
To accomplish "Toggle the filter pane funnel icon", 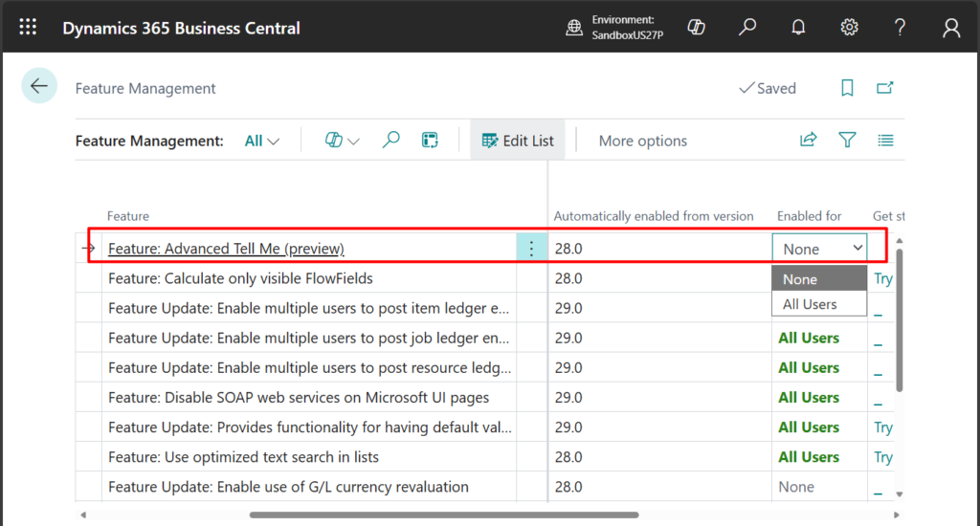I will click(847, 141).
